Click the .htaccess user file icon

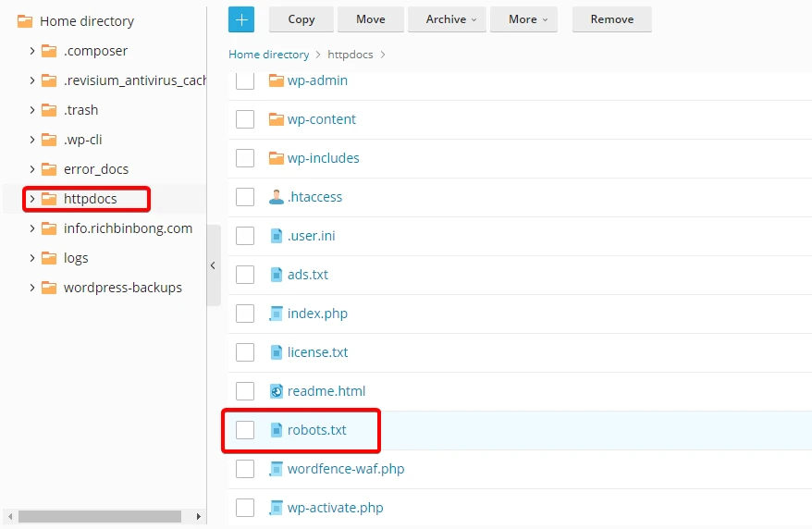(x=277, y=197)
